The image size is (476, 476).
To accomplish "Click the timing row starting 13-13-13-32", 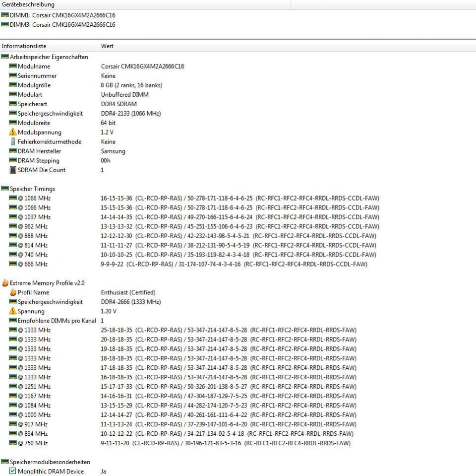I will 240,226.
